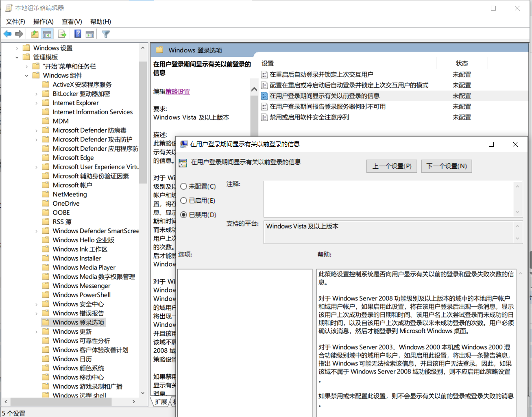This screenshot has width=532, height=417.
Task: Select the Windows 登录选项 tree item
Action: click(78, 322)
